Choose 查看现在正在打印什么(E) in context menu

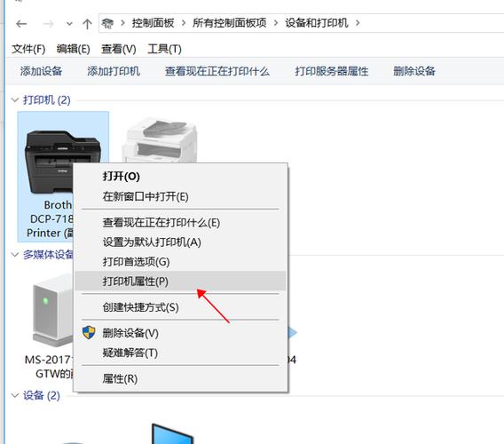click(180, 223)
